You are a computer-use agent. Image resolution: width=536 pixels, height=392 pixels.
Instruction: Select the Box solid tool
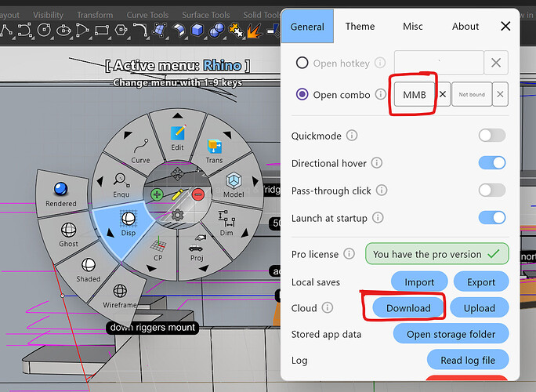197,30
